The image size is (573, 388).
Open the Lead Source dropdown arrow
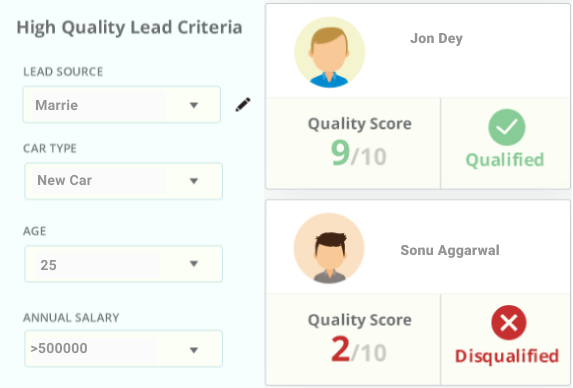point(194,105)
